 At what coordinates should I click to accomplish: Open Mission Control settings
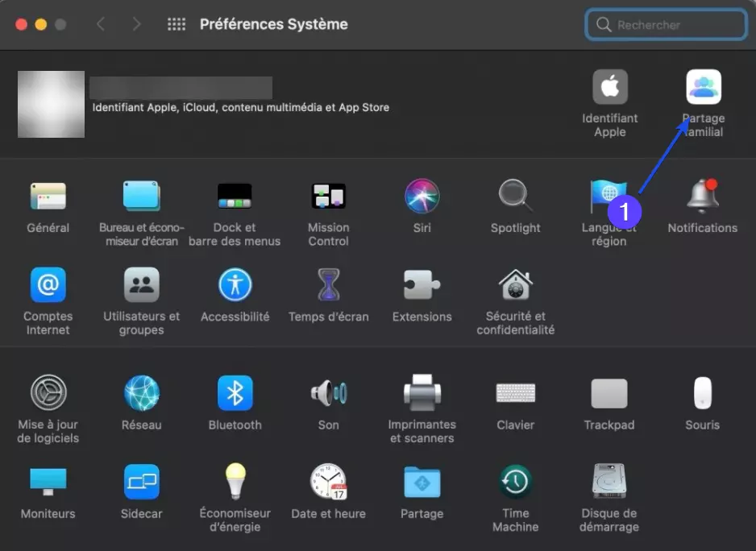point(328,196)
